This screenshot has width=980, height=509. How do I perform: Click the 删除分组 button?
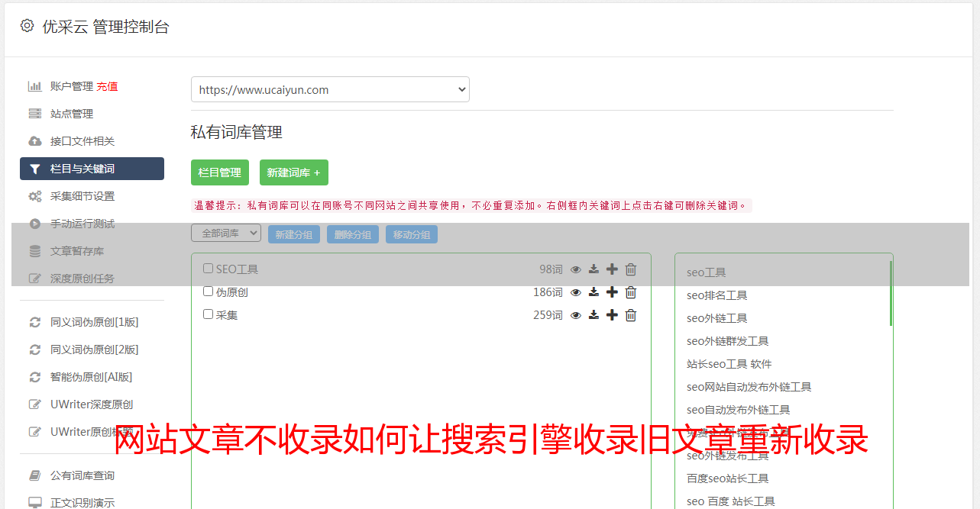(353, 234)
